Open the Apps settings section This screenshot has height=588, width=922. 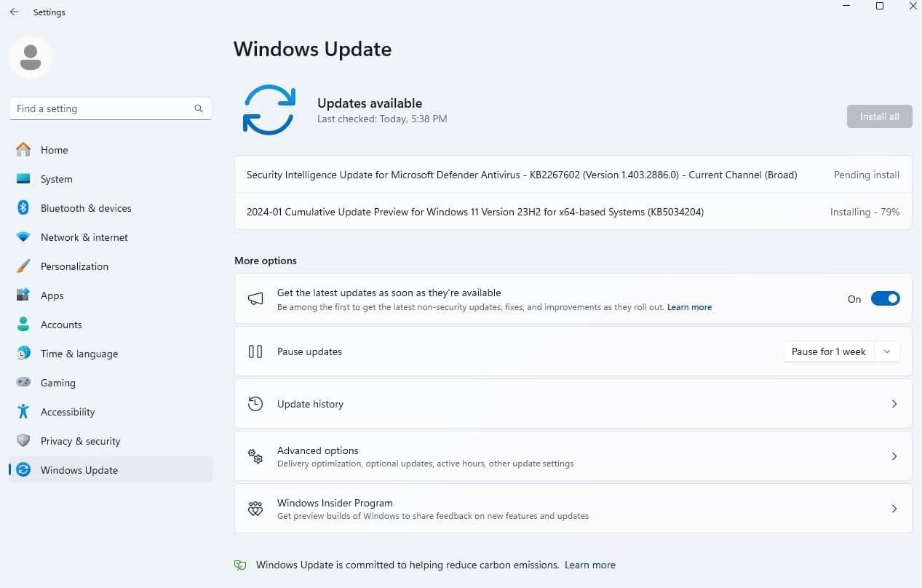click(52, 295)
